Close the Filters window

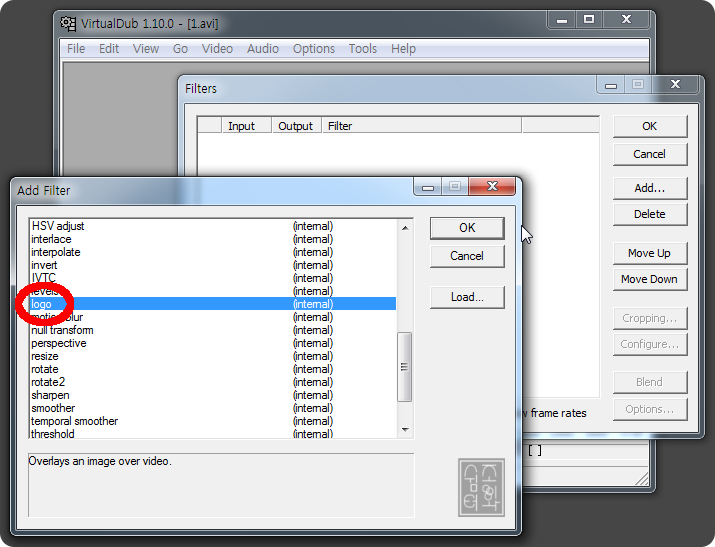[675, 84]
